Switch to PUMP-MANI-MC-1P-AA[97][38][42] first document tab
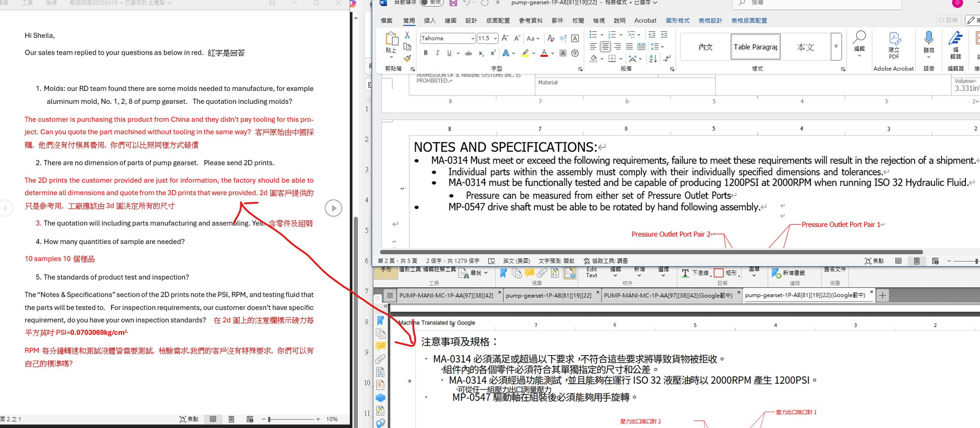Image resolution: width=980 pixels, height=428 pixels. pyautogui.click(x=446, y=295)
